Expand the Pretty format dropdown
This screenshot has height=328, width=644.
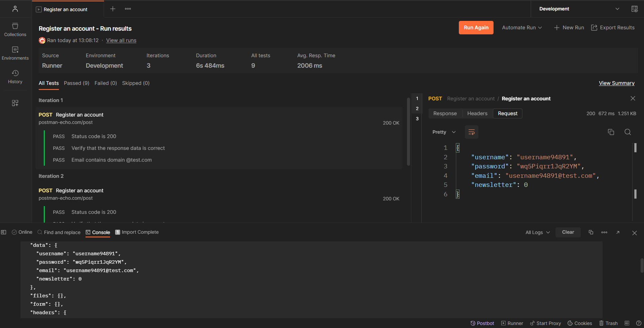[x=444, y=132]
